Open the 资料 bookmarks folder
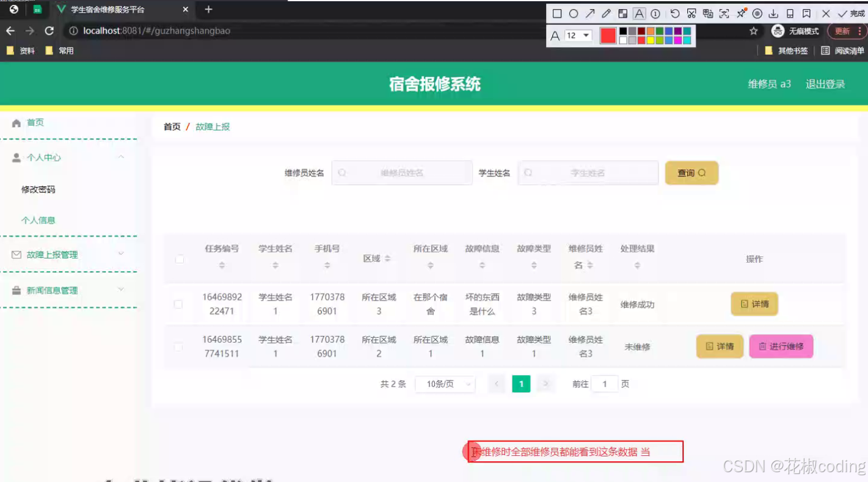This screenshot has height=482, width=868. (20, 51)
